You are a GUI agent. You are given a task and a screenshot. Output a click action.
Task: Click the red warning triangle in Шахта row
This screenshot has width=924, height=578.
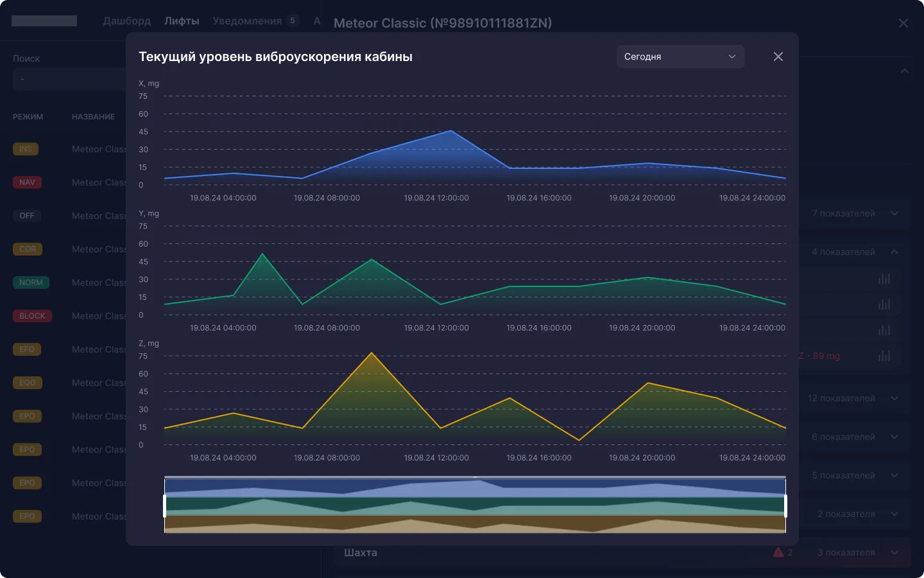778,552
